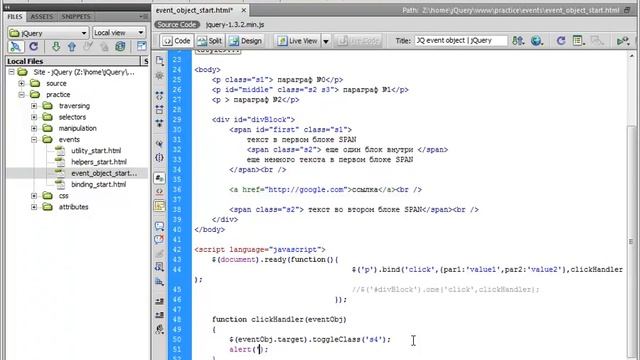This screenshot has width=640, height=360.
Task: Click the Live Code button
Action: (358, 41)
